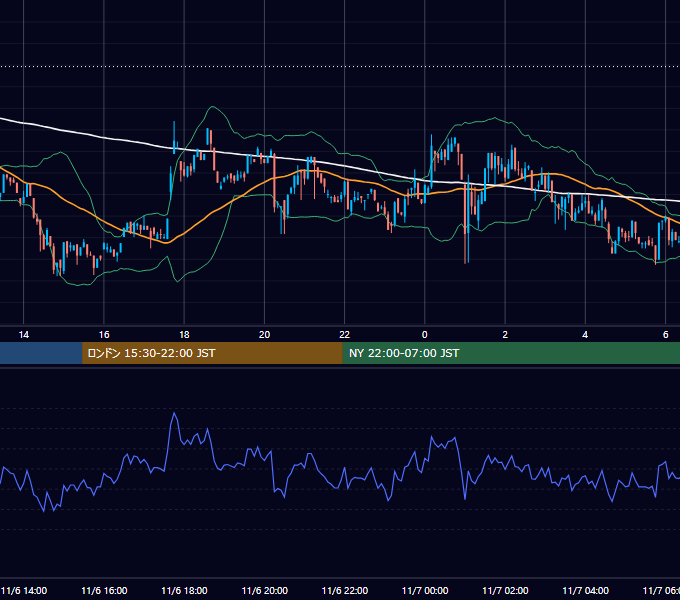Click the 11/6 16:00 time label
The height and width of the screenshot is (600, 680).
click(x=104, y=591)
